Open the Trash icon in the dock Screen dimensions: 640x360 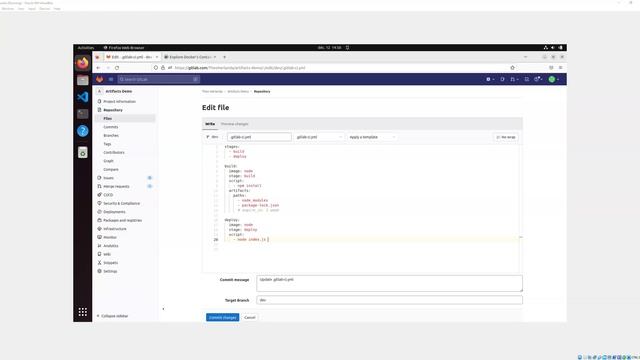(82, 152)
